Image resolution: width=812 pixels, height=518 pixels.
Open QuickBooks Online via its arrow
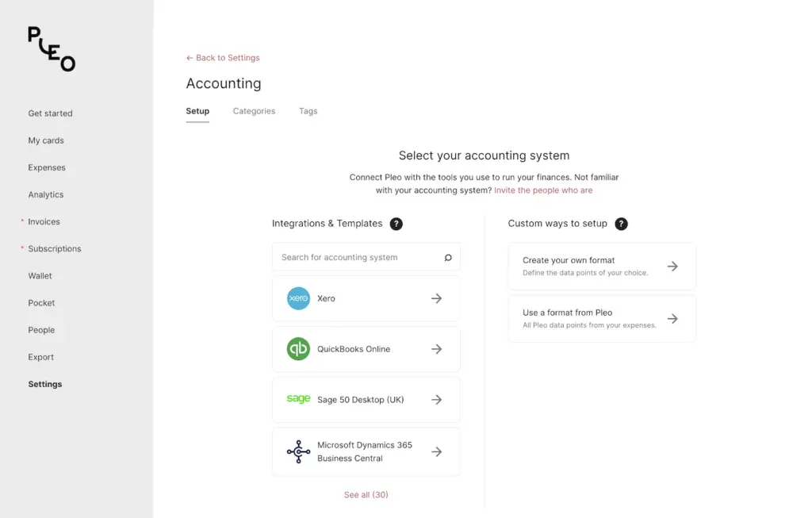pos(436,349)
